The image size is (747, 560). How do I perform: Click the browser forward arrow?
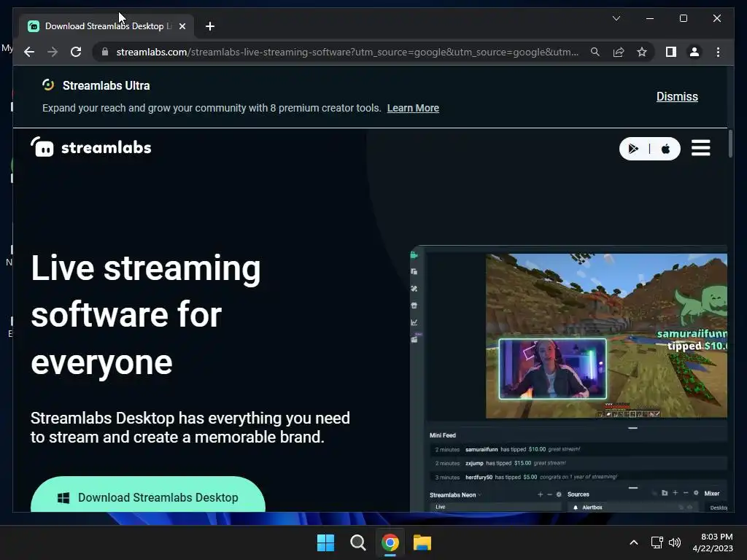coord(53,52)
